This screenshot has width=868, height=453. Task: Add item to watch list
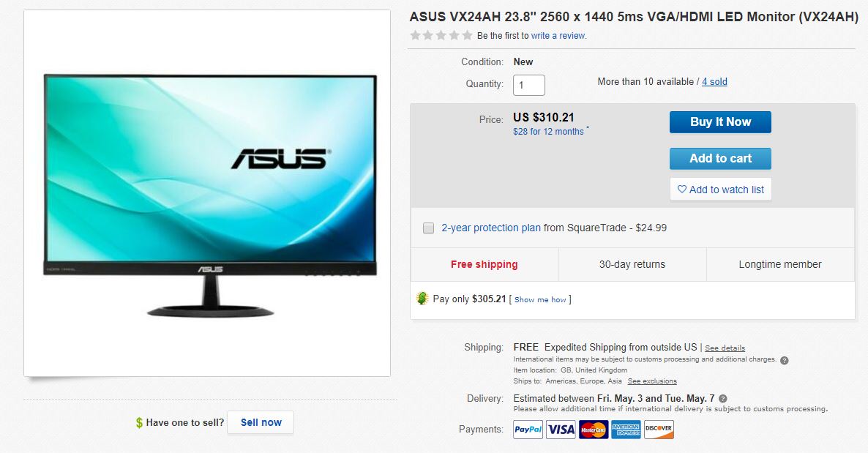(x=720, y=190)
